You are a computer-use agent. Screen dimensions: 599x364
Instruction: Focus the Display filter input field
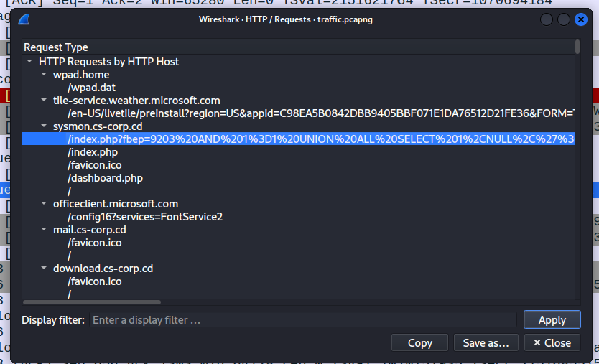tap(303, 319)
